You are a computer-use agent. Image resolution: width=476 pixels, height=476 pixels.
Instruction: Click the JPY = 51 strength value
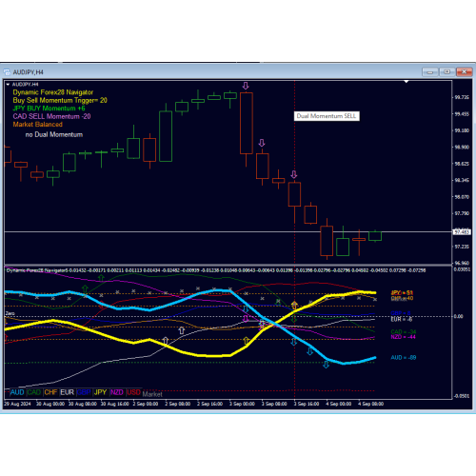[x=402, y=292]
